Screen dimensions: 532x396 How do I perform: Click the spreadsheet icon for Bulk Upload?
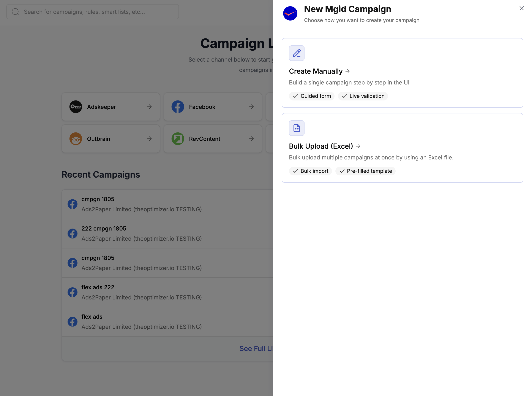pos(297,128)
